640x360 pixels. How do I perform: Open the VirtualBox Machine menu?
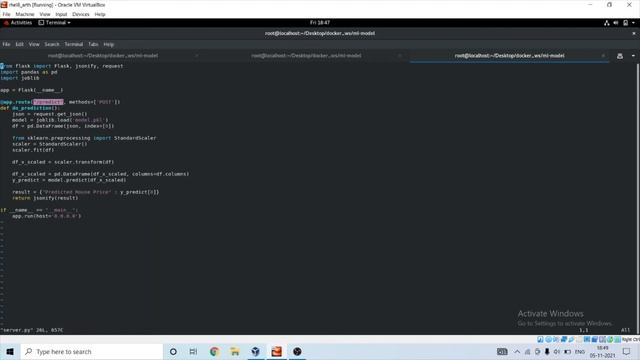(x=24, y=14)
